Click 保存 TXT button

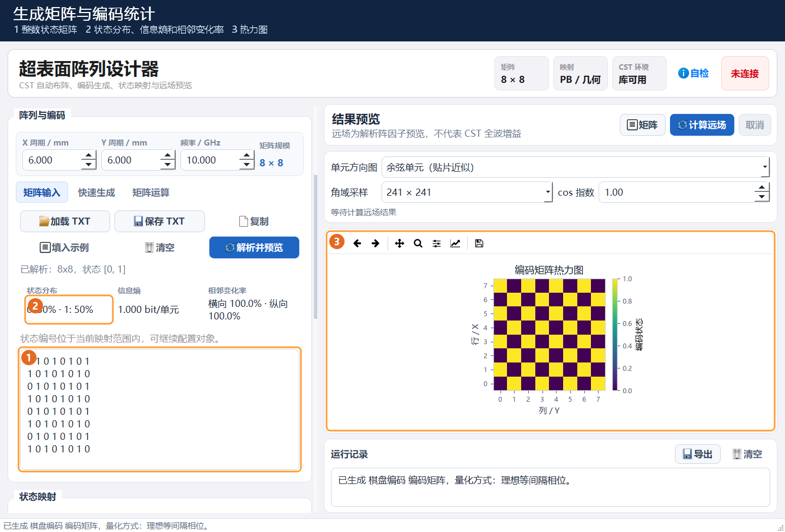(160, 221)
